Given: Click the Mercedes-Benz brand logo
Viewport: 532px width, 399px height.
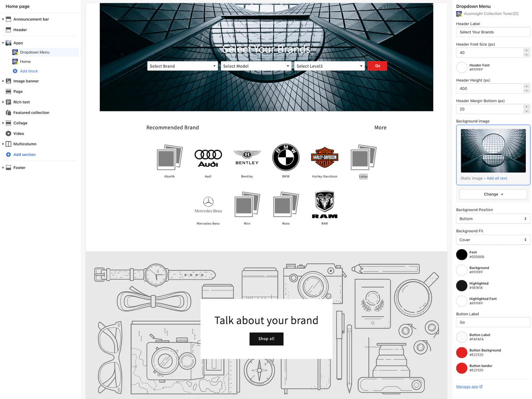Looking at the screenshot, I should tap(208, 205).
